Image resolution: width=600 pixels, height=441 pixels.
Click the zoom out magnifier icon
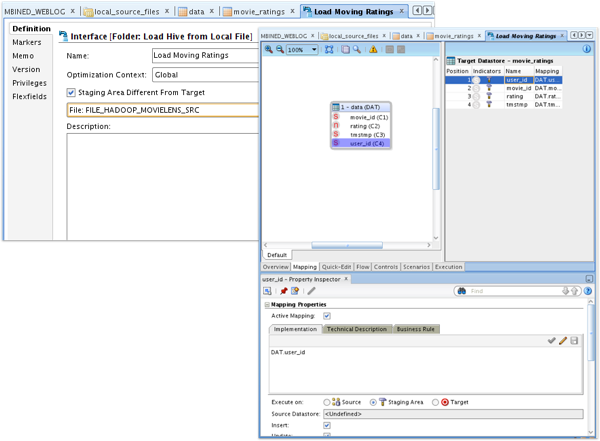(x=280, y=49)
